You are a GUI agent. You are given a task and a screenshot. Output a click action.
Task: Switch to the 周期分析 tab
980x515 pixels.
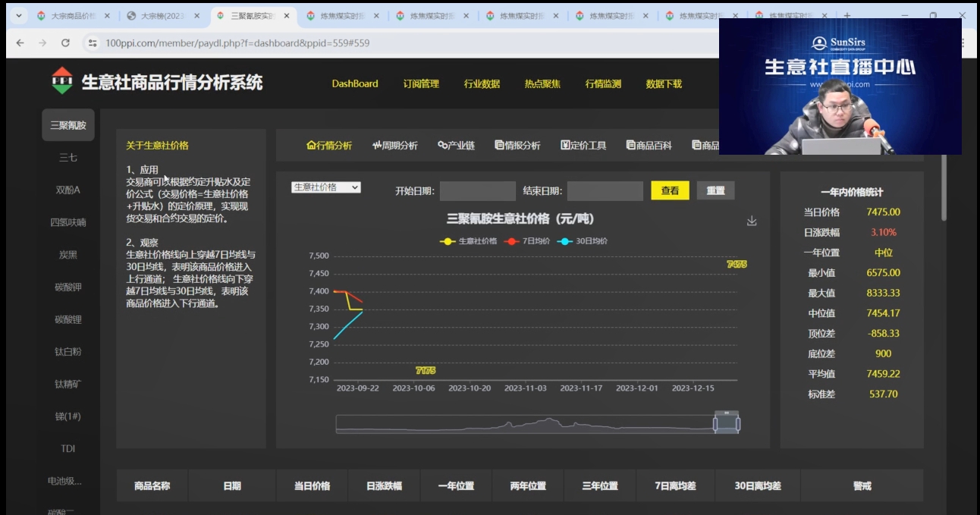point(395,146)
